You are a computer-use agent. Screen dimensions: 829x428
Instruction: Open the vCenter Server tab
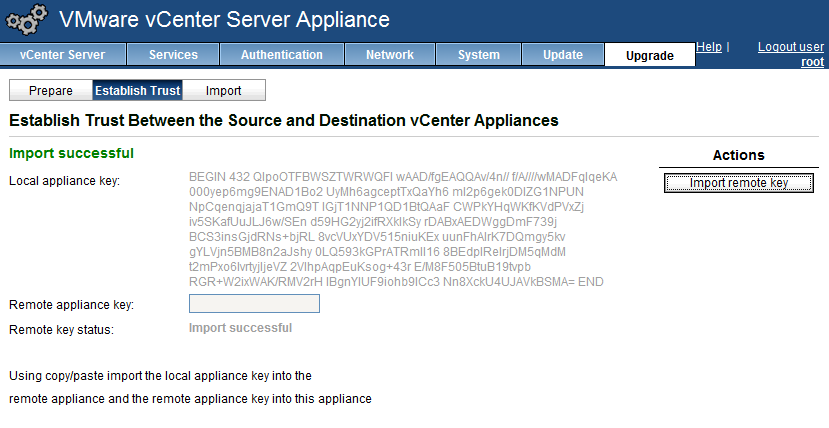point(61,55)
